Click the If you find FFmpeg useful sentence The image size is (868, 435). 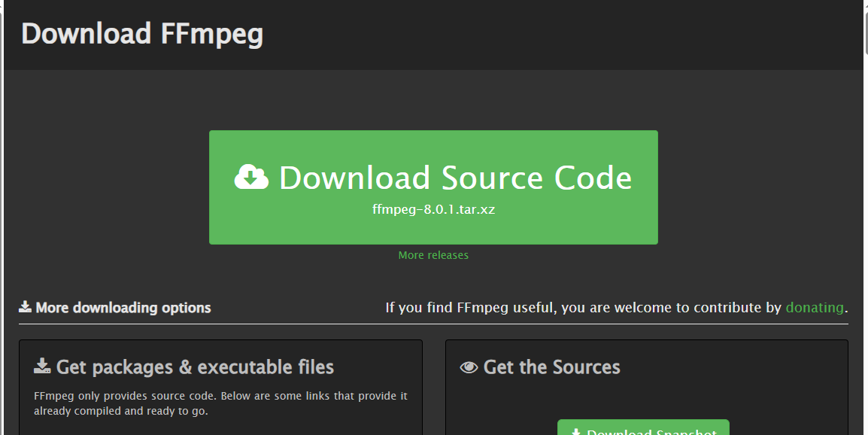[617, 308]
